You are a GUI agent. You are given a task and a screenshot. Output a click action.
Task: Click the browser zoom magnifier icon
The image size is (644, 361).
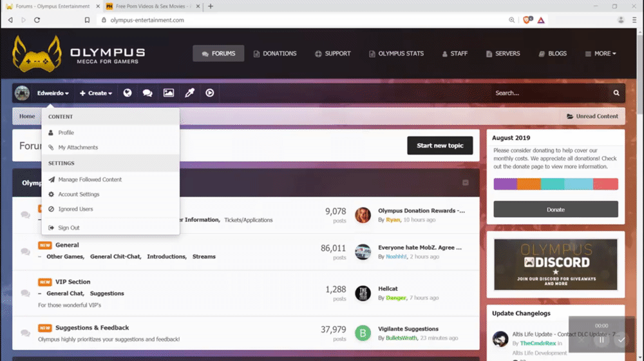[x=511, y=20]
